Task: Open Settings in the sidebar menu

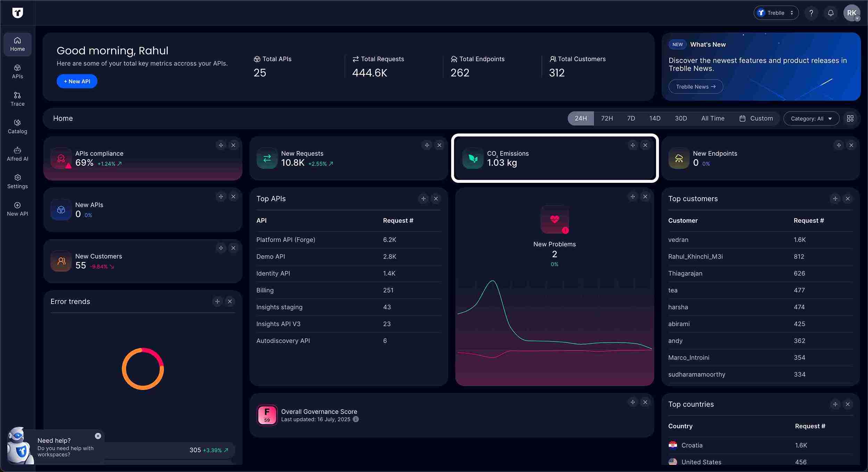Action: point(17,181)
